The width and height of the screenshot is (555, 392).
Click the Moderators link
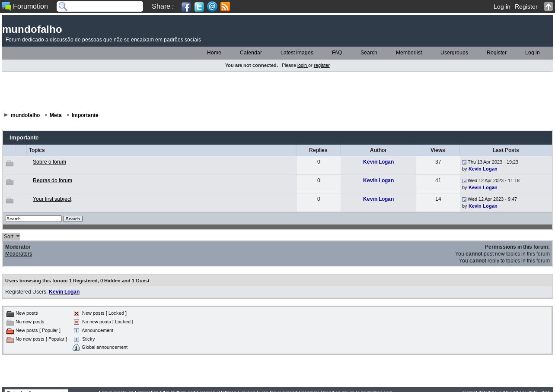[19, 254]
